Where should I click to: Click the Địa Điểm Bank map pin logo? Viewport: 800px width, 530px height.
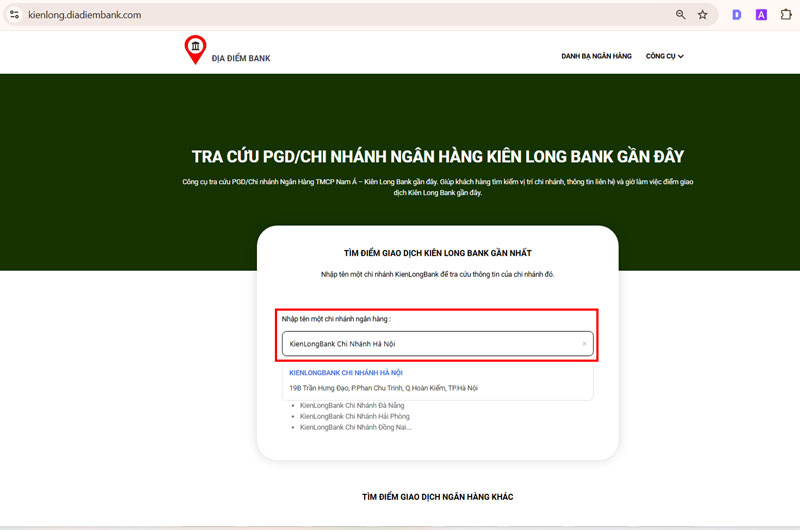tap(195, 49)
